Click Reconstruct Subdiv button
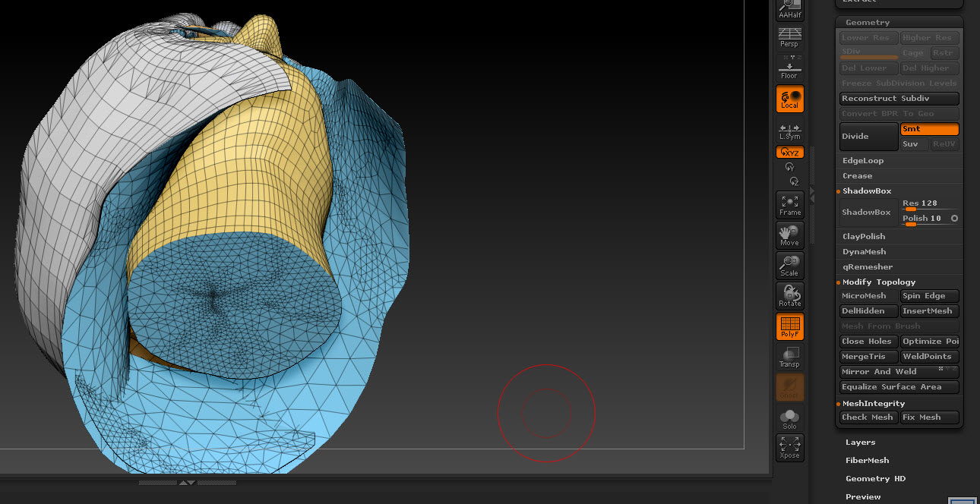The image size is (980, 504). click(x=899, y=99)
